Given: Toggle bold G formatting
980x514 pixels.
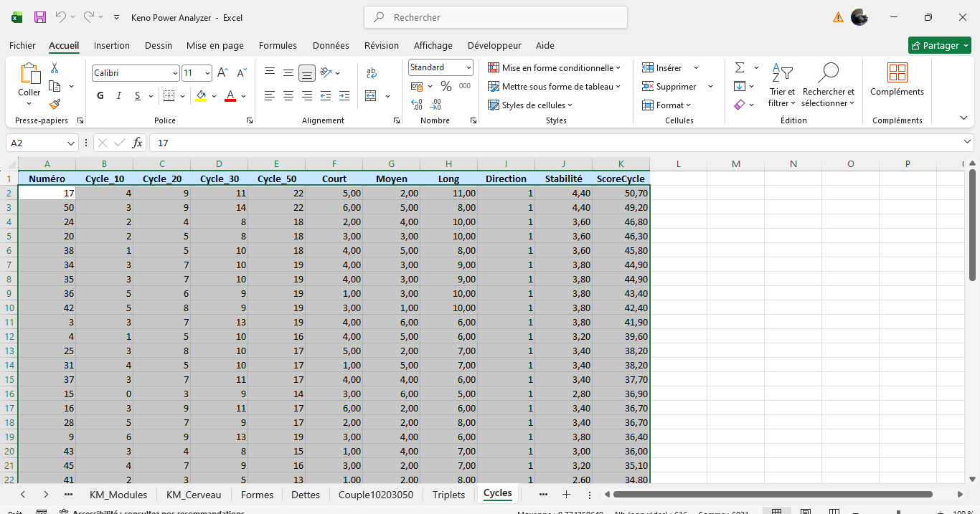Looking at the screenshot, I should 100,96.
